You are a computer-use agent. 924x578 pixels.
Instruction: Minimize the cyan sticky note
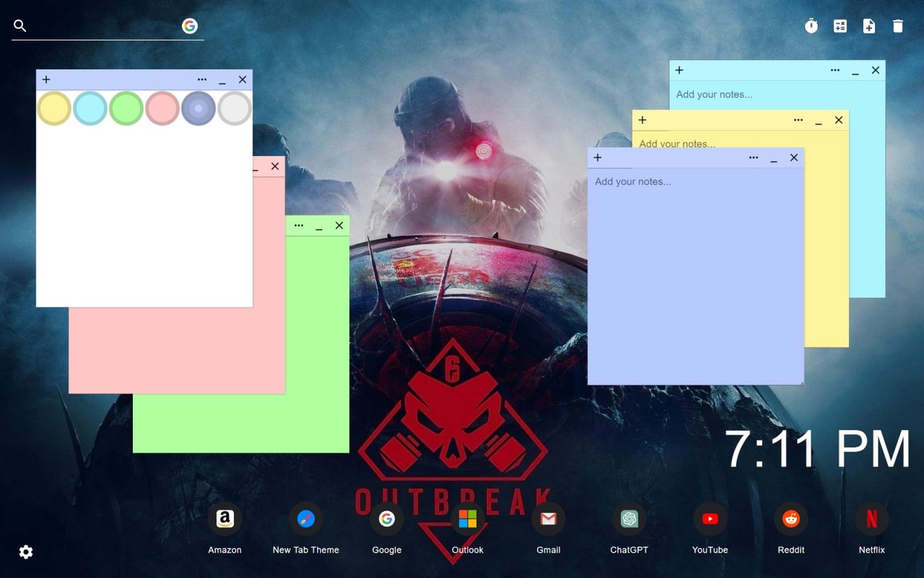855,71
